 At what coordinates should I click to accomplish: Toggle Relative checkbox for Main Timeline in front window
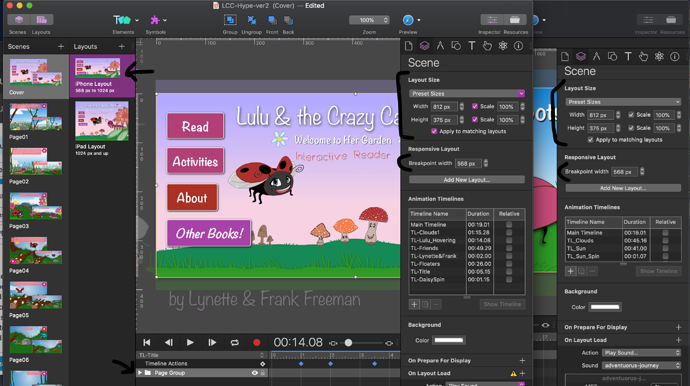click(x=509, y=224)
